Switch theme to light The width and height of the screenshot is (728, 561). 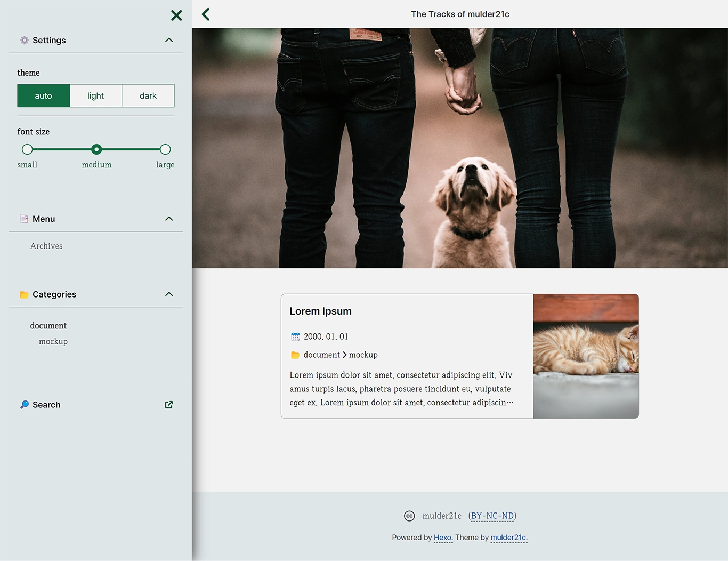[96, 96]
